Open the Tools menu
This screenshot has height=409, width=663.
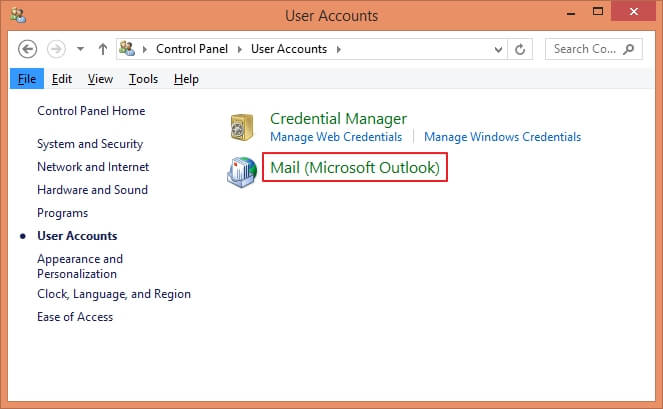(x=143, y=79)
